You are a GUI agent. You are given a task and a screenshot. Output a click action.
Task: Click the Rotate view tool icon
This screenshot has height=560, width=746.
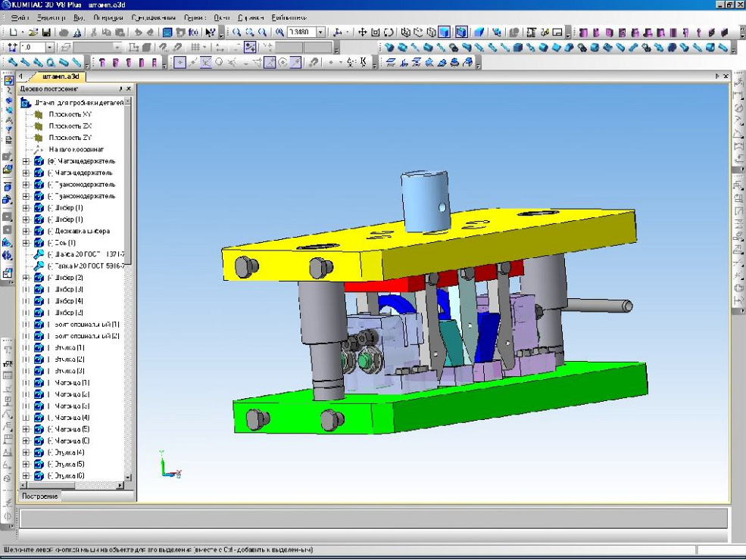click(x=389, y=33)
